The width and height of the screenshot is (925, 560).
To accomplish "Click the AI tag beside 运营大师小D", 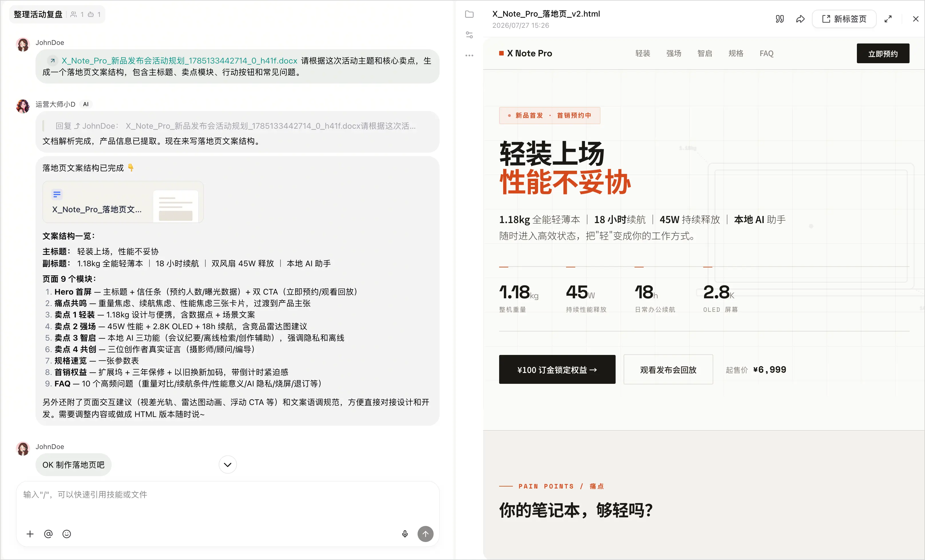I will pyautogui.click(x=86, y=104).
